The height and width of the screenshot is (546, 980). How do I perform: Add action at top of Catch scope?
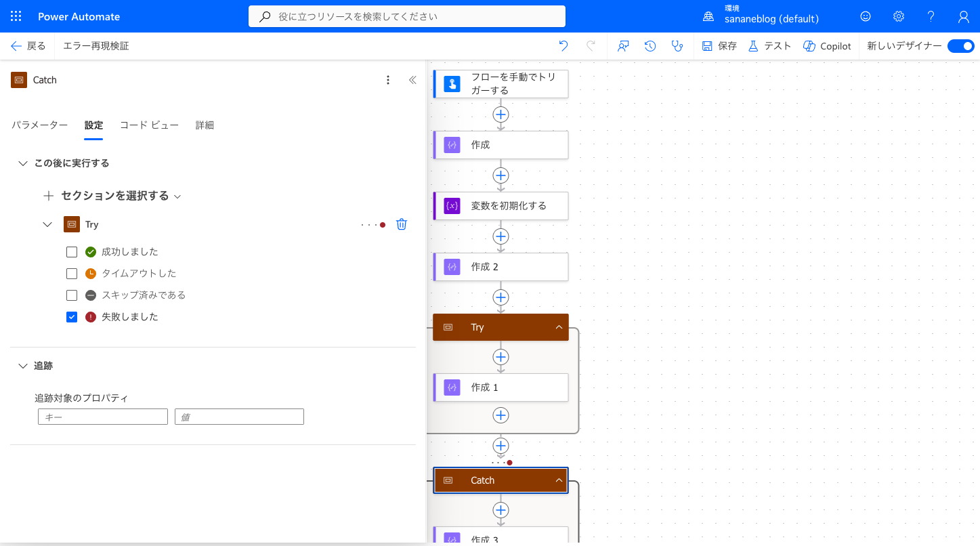click(500, 510)
